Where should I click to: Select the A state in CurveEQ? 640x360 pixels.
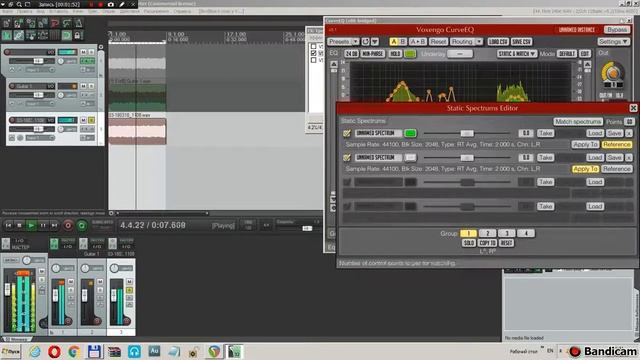[x=394, y=42]
